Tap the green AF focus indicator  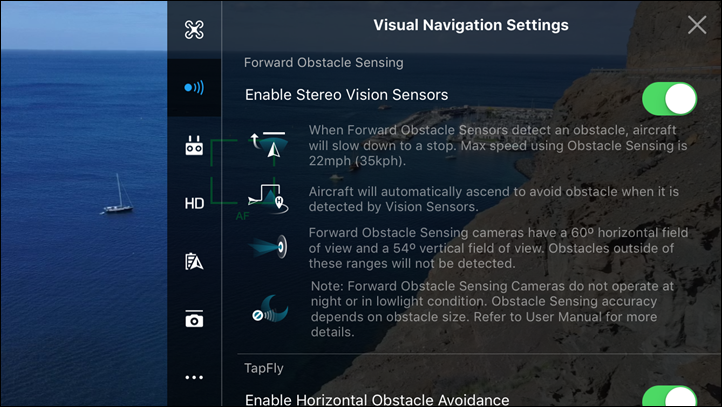click(242, 216)
